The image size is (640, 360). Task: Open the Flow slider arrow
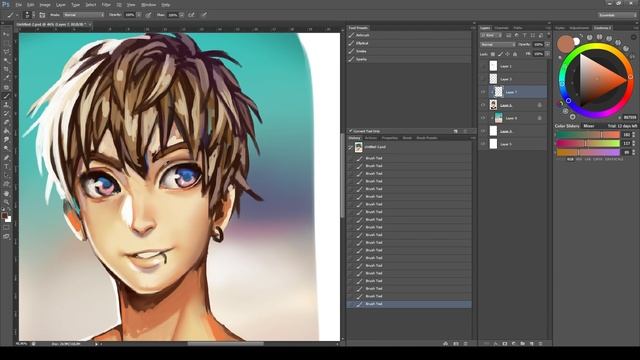[182, 15]
